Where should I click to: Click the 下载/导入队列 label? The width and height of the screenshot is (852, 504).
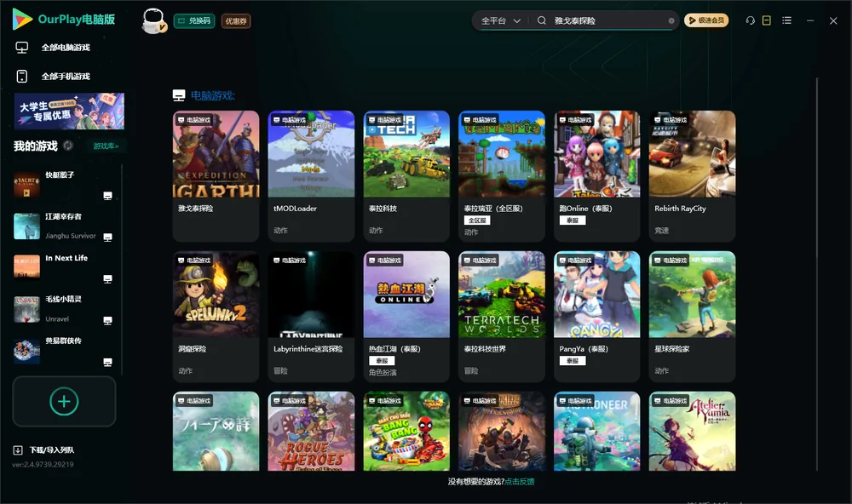tap(52, 450)
